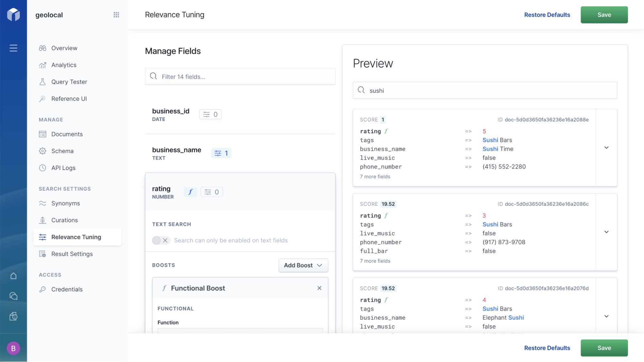Click the Save button top right

click(604, 15)
